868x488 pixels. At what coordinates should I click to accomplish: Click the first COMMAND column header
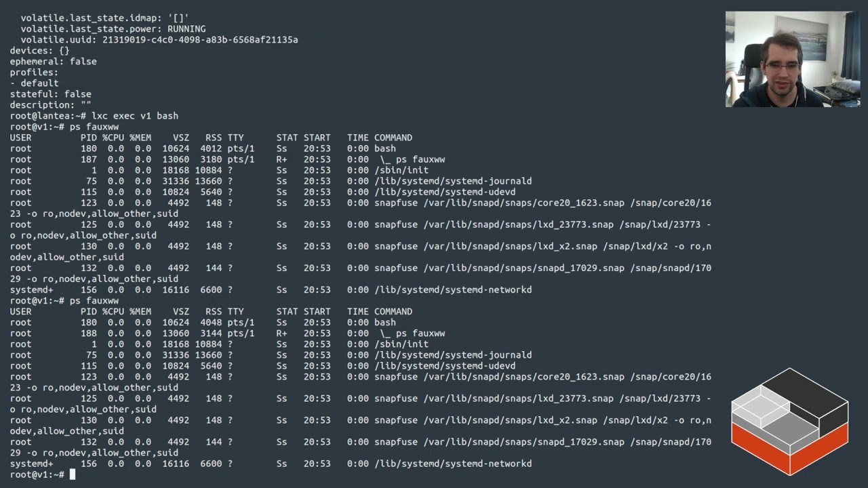coord(393,138)
